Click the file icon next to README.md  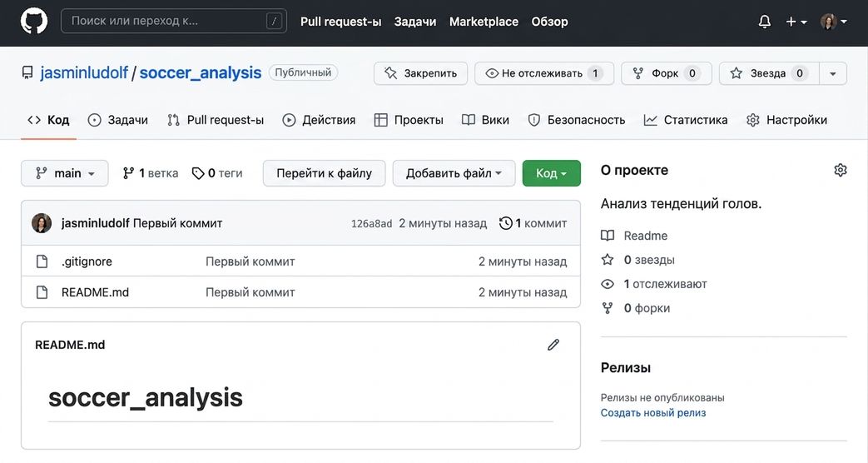(x=42, y=291)
